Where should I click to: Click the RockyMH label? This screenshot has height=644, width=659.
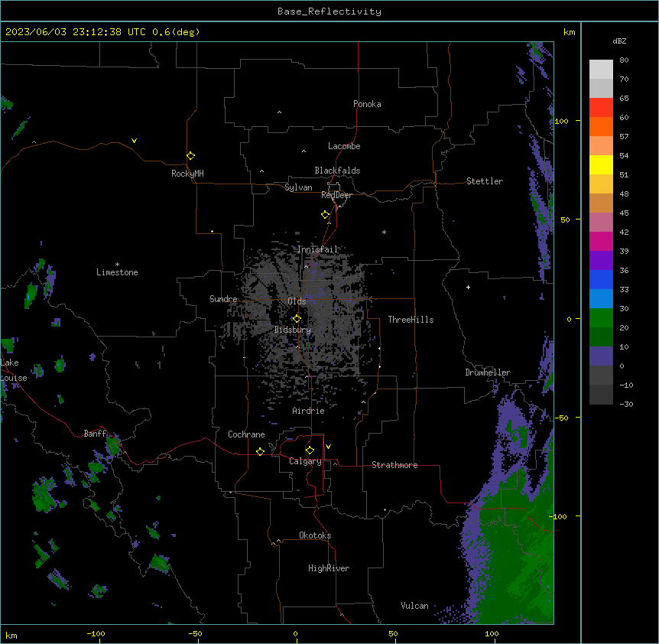coord(187,174)
